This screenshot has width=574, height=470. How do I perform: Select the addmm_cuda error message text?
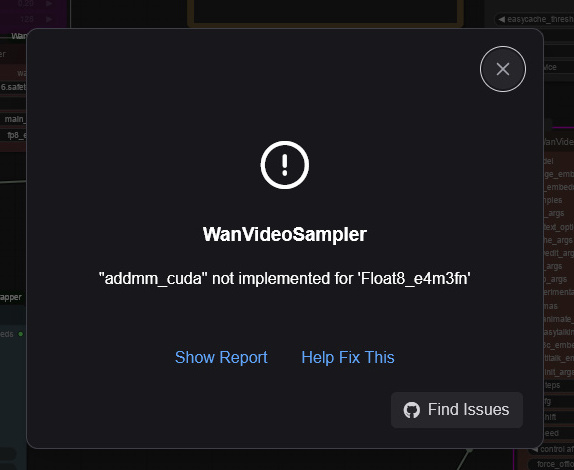pyautogui.click(x=284, y=279)
